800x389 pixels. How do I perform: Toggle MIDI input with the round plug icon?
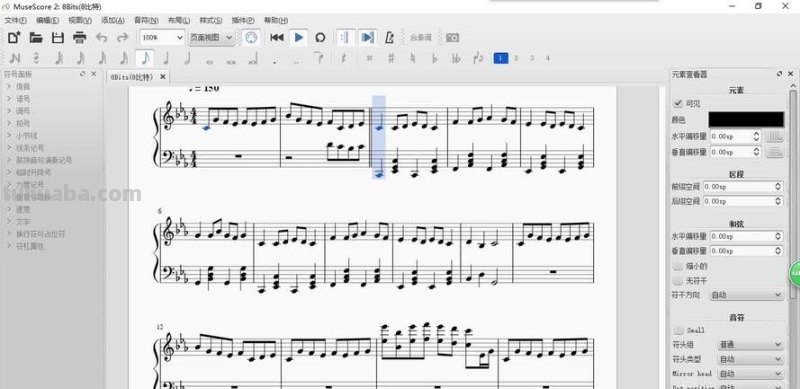(x=251, y=37)
